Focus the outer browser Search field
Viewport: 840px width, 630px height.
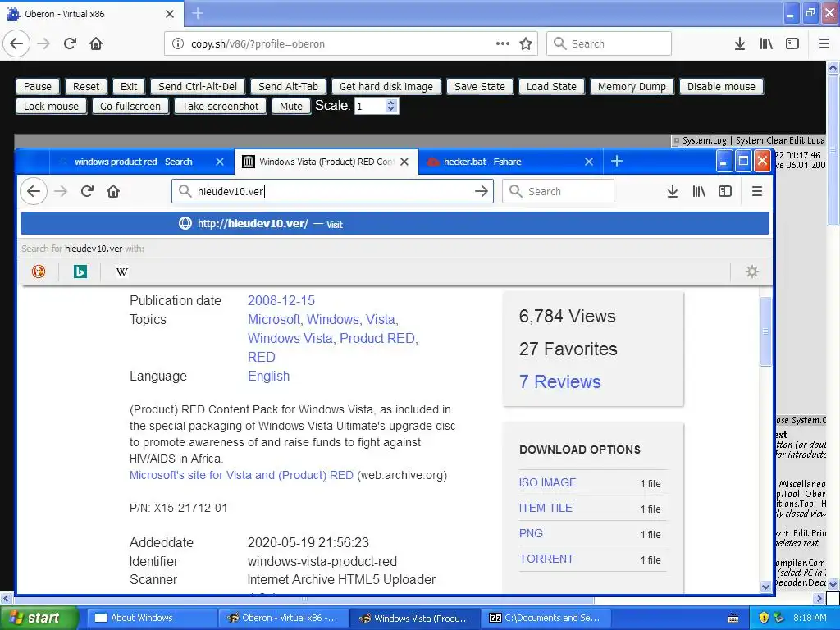point(609,43)
